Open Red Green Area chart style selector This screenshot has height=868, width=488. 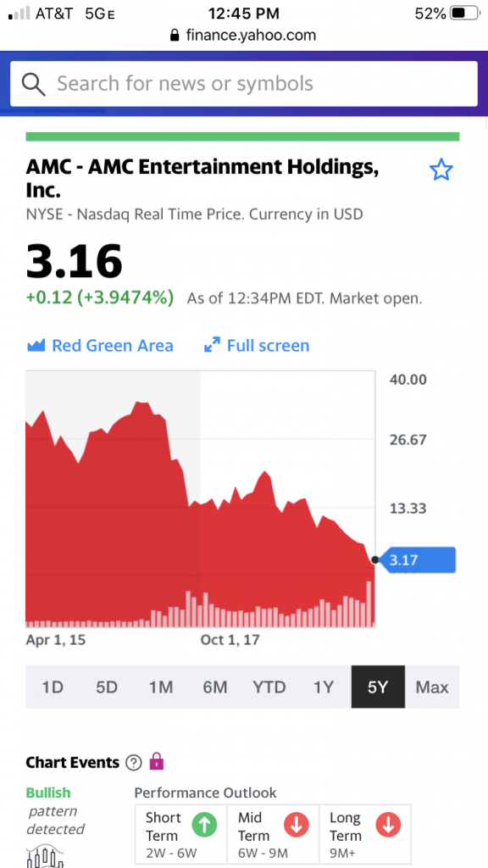(x=100, y=346)
